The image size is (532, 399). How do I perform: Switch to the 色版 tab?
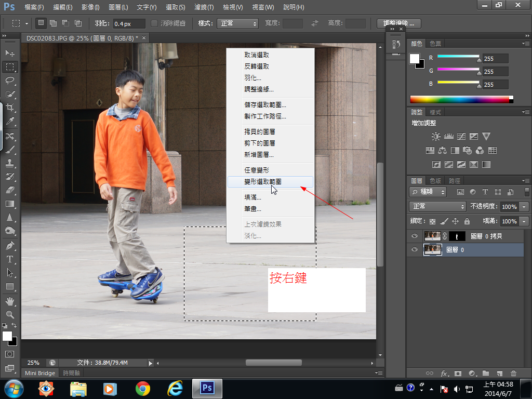(435, 181)
